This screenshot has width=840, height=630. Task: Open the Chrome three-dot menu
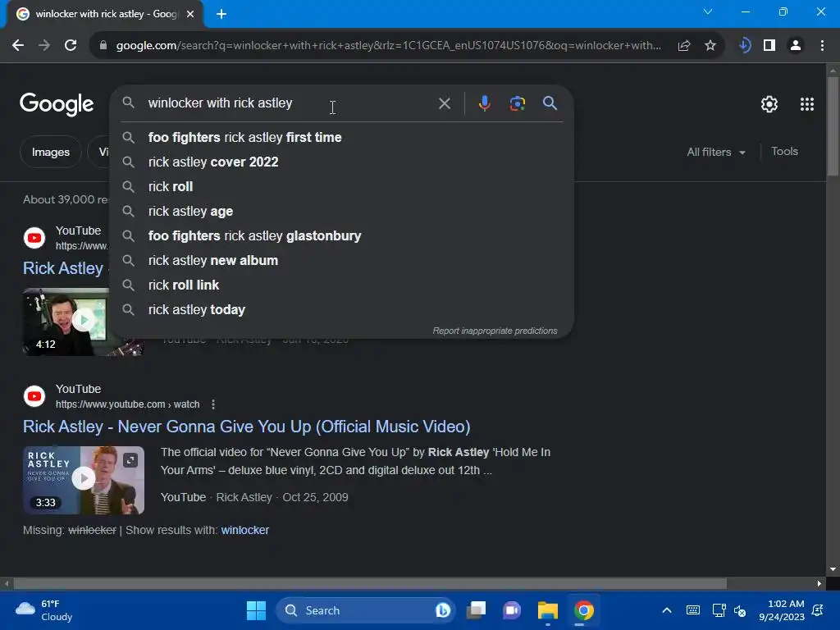[822, 46]
